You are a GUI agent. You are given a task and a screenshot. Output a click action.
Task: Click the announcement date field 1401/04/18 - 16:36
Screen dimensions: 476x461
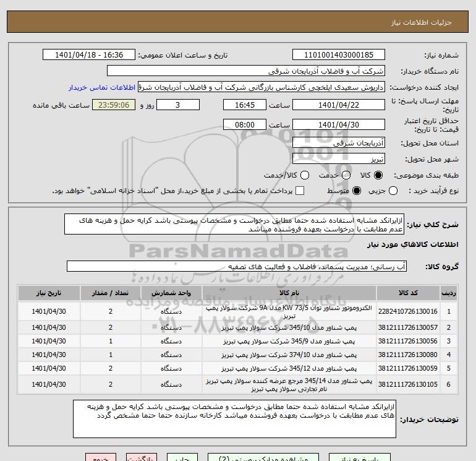89,54
